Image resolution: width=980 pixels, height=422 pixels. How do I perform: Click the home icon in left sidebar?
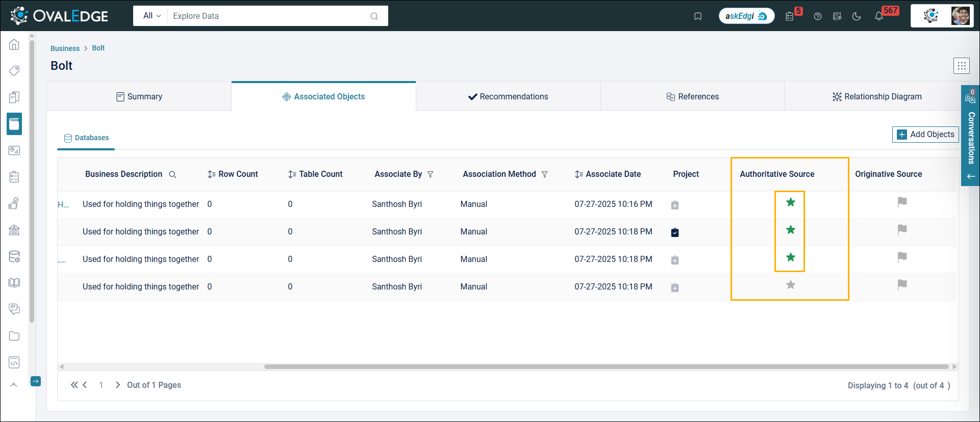(x=14, y=45)
